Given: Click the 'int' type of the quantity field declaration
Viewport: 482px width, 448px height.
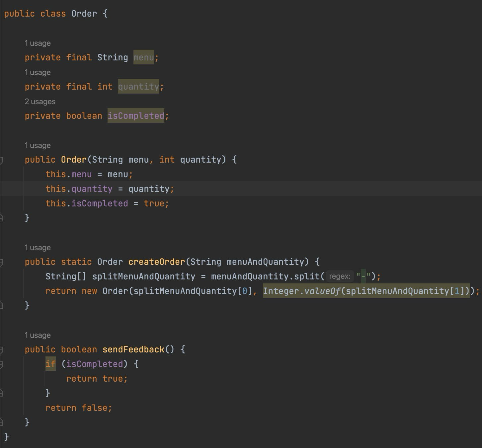Looking at the screenshot, I should click(x=105, y=87).
